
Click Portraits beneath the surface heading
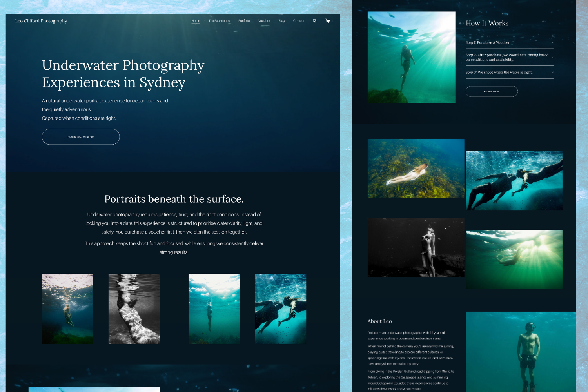click(x=174, y=199)
